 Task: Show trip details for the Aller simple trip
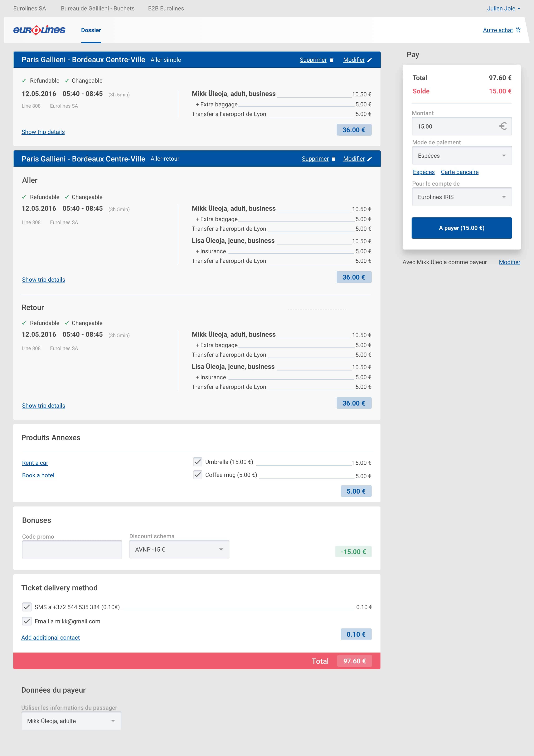43,132
